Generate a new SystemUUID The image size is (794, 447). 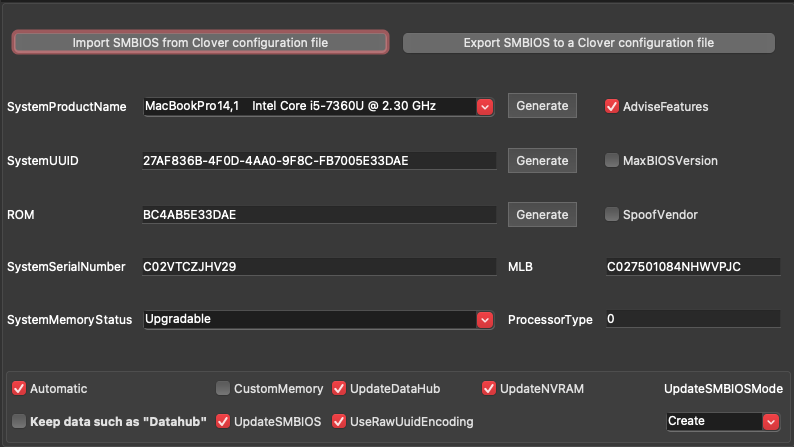[x=542, y=160]
